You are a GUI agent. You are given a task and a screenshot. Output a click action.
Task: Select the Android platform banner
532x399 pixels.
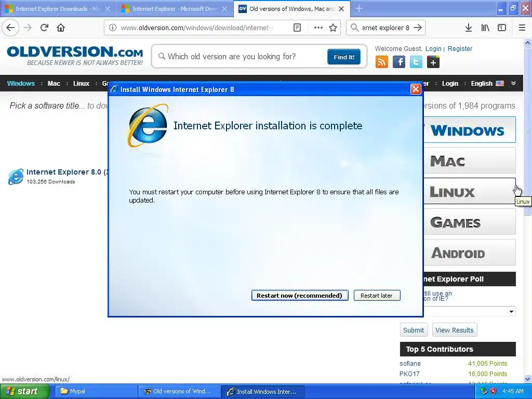(x=470, y=252)
